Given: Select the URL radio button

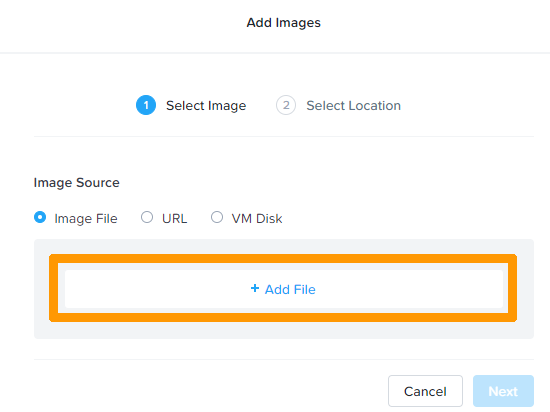Looking at the screenshot, I should [x=147, y=217].
